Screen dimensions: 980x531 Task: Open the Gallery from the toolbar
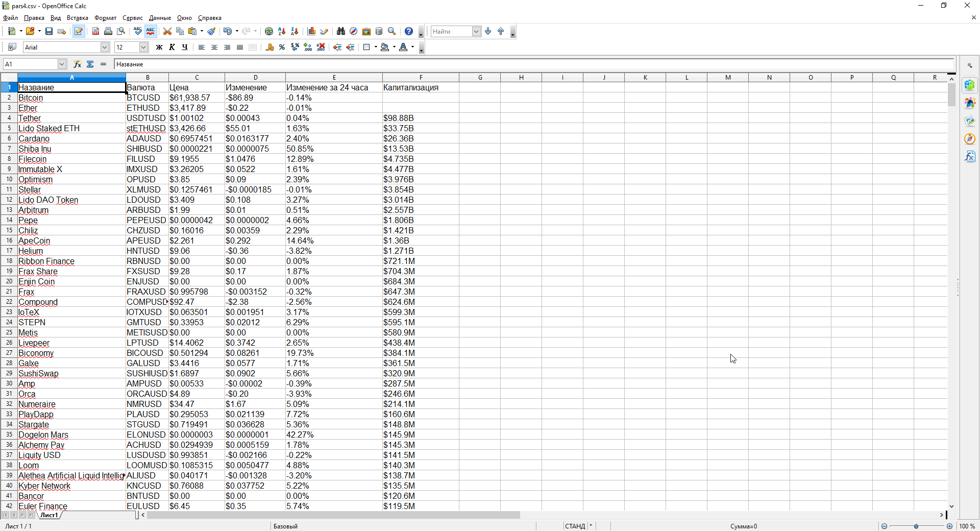coord(366,31)
